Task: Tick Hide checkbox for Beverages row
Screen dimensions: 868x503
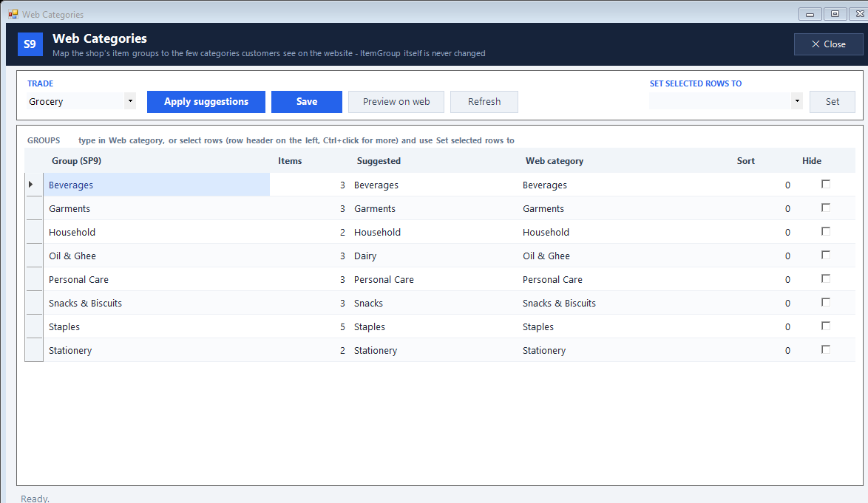Action: [826, 184]
